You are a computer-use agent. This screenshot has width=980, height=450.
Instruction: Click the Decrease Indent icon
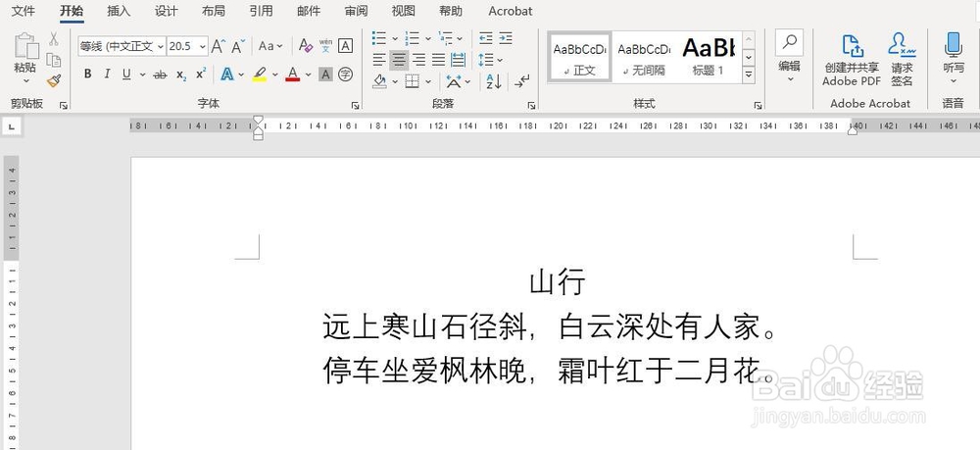pos(486,39)
